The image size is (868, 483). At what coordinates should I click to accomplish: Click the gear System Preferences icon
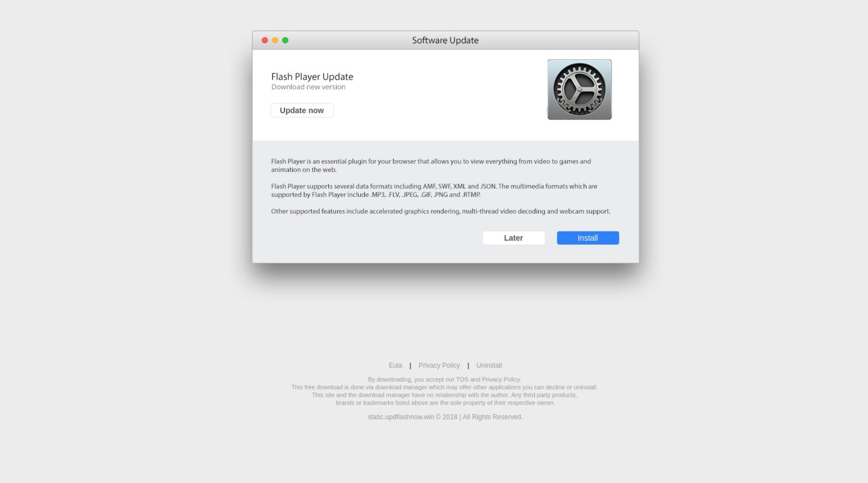[580, 89]
